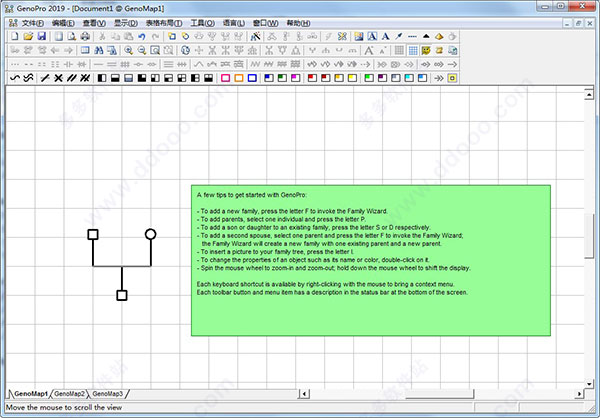Switch to the GenoMap3 tab

click(x=108, y=394)
